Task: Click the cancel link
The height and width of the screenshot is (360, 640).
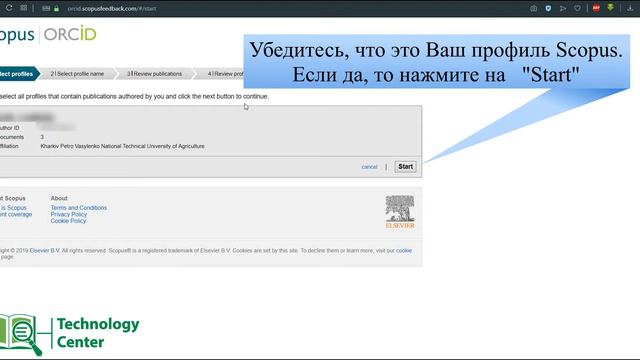Action: click(369, 167)
